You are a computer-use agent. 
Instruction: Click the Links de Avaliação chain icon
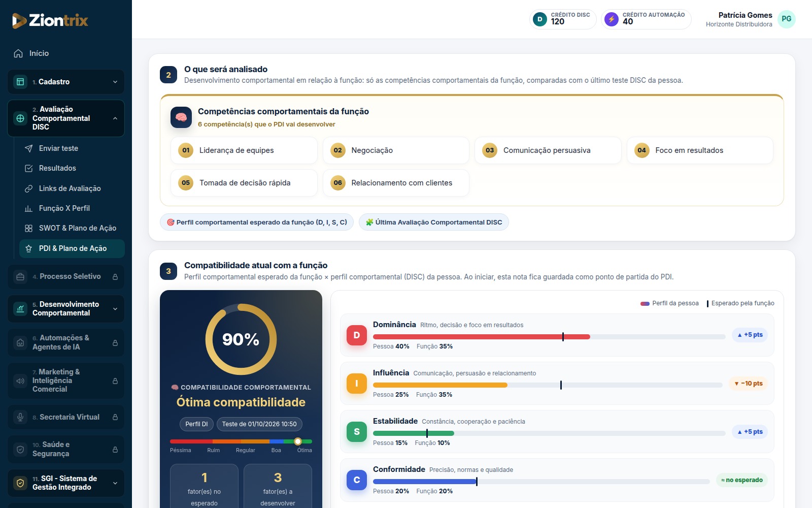[x=29, y=188]
